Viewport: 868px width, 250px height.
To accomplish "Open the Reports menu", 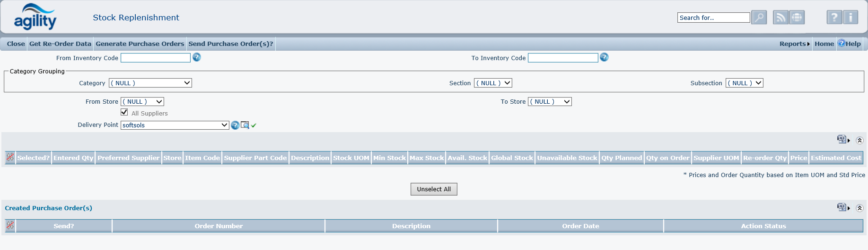I will click(x=794, y=44).
